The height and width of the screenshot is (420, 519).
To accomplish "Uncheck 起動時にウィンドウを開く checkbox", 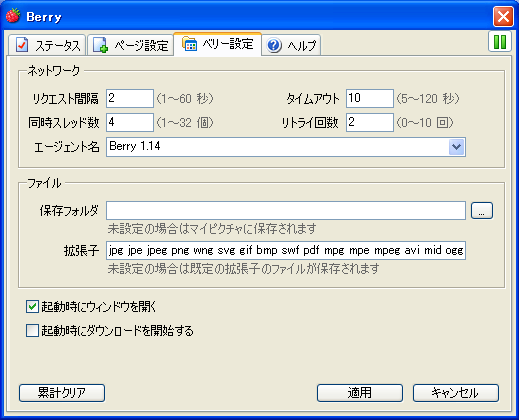I will pyautogui.click(x=32, y=307).
